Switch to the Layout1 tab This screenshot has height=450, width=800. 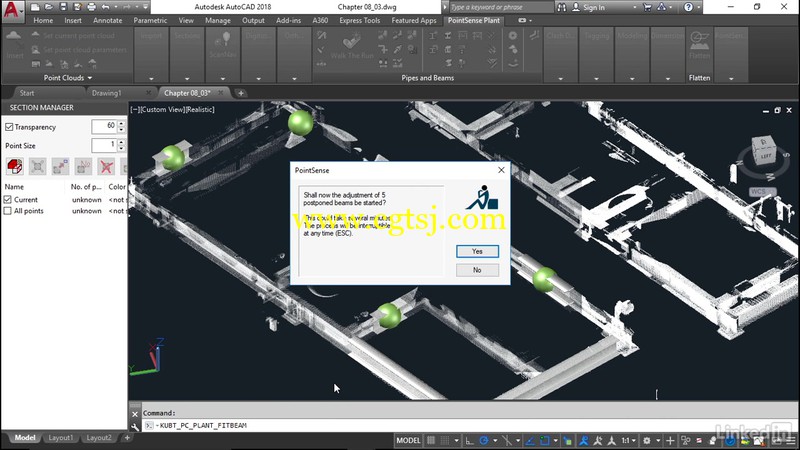[61, 438]
